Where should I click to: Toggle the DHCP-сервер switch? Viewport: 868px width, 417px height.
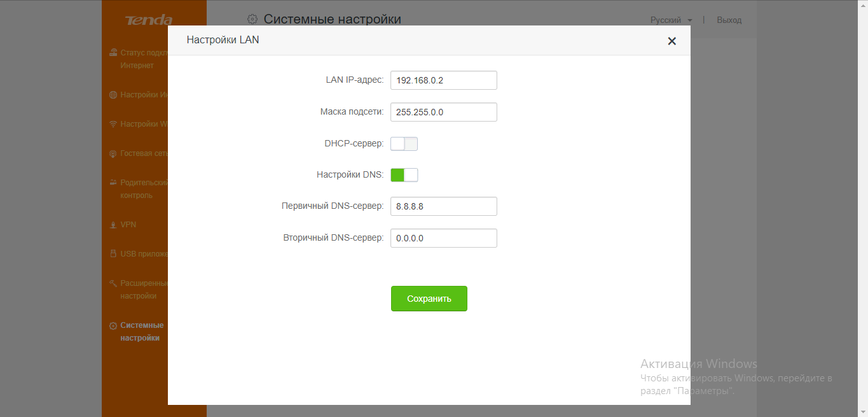[x=404, y=144]
